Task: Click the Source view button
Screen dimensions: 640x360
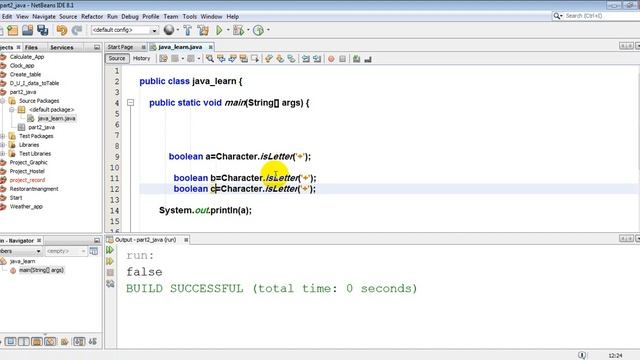Action: point(117,59)
